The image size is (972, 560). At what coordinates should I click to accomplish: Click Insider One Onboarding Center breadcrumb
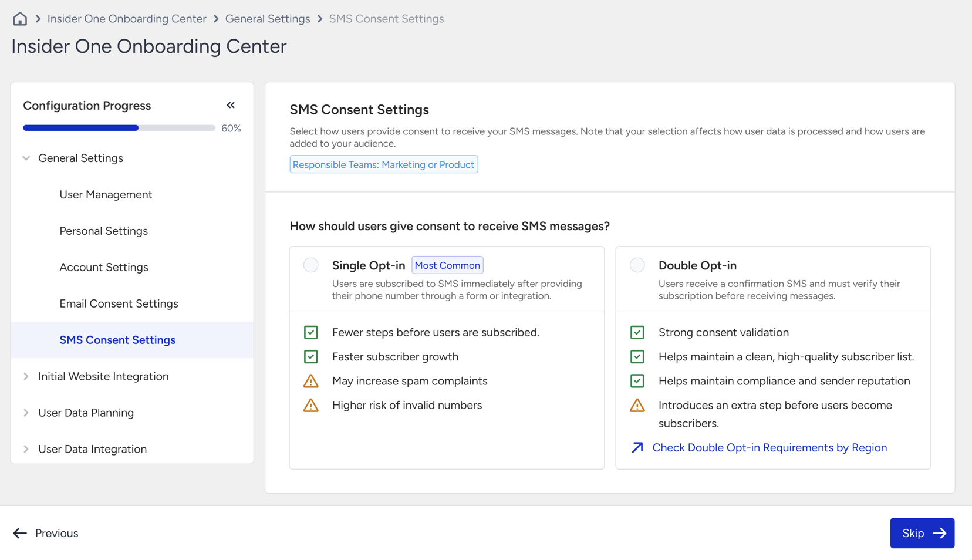[x=127, y=19]
